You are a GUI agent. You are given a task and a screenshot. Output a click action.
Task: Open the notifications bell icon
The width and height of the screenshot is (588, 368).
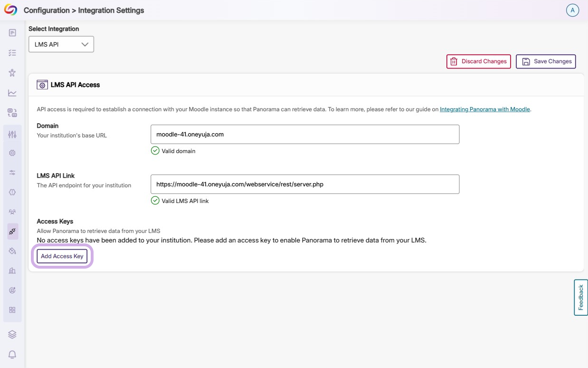12,355
